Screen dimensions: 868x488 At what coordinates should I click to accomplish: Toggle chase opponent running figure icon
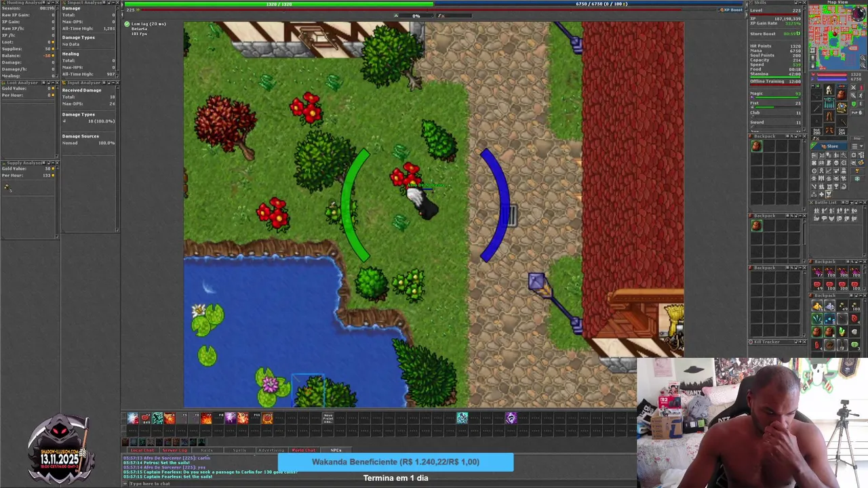tap(861, 95)
